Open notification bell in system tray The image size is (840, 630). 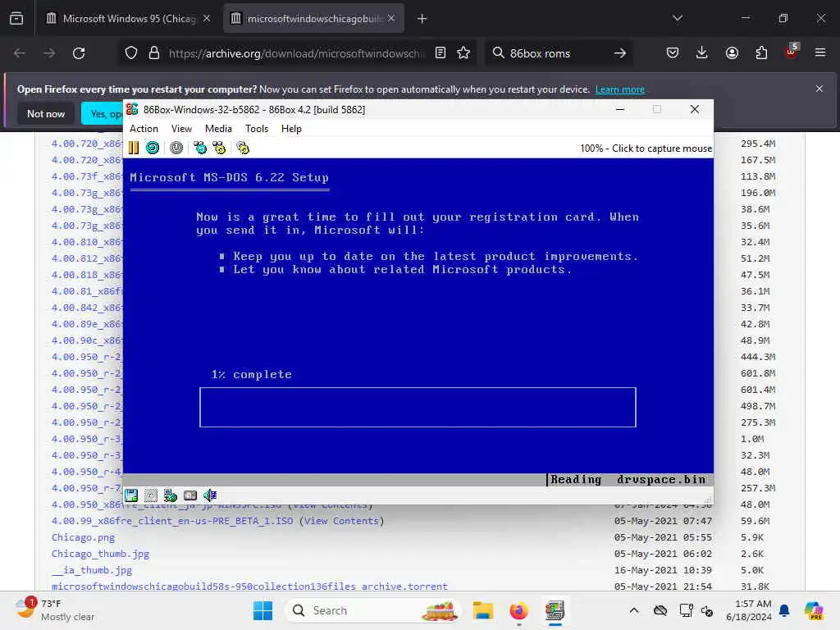(x=784, y=610)
